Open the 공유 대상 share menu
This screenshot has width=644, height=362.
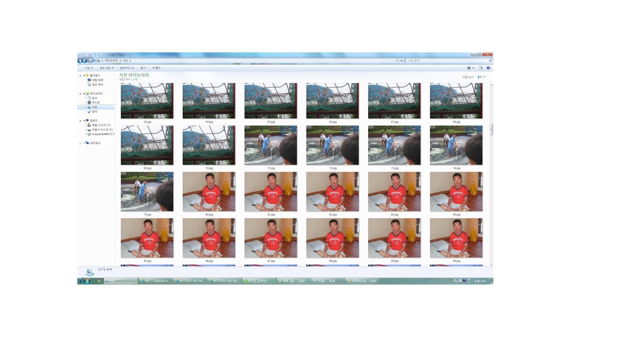coord(107,68)
